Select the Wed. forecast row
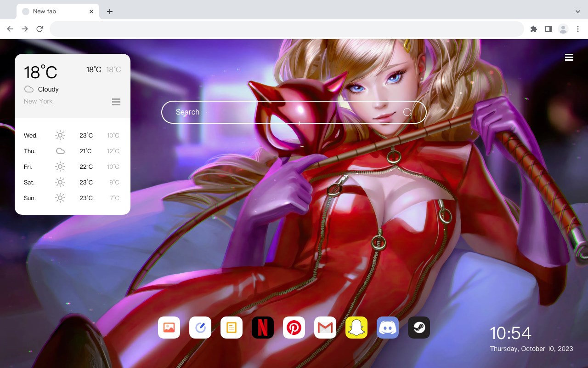The image size is (588, 368). [73, 135]
